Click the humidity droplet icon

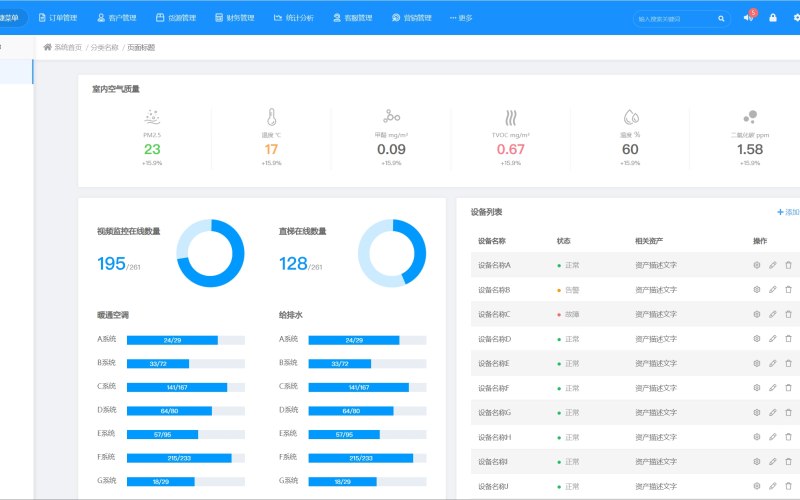[x=631, y=117]
